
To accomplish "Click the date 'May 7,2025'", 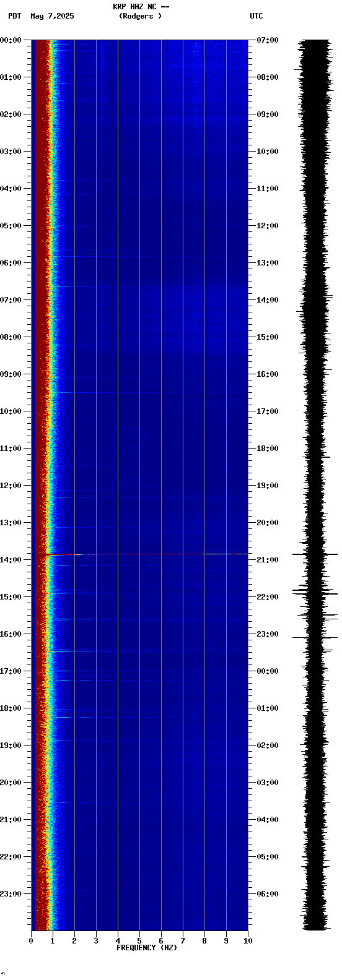I will [52, 16].
